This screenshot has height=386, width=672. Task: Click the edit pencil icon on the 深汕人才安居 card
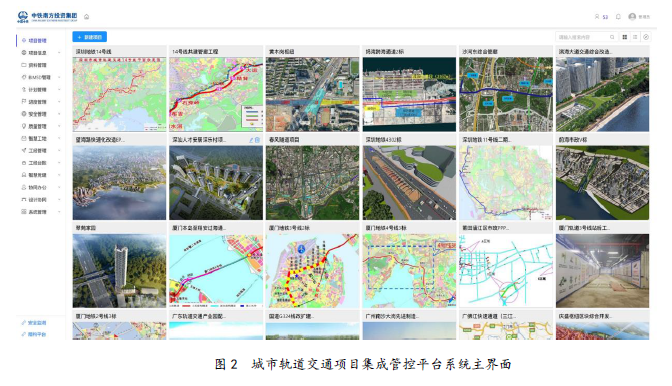point(252,140)
